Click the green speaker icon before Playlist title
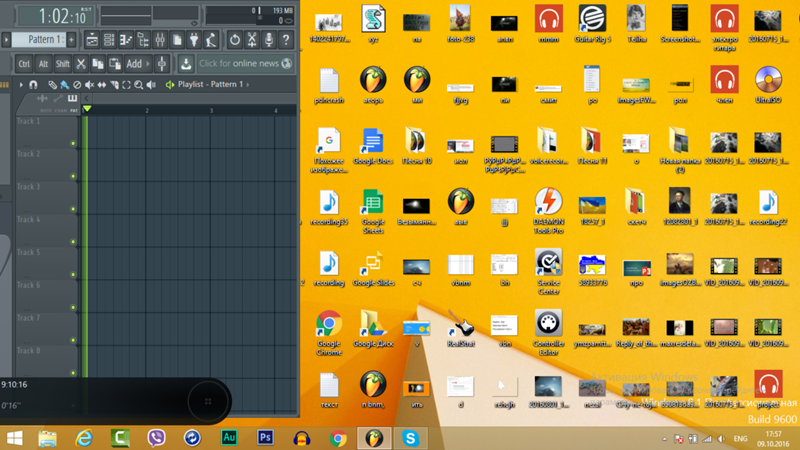This screenshot has width=800, height=450. (x=170, y=85)
